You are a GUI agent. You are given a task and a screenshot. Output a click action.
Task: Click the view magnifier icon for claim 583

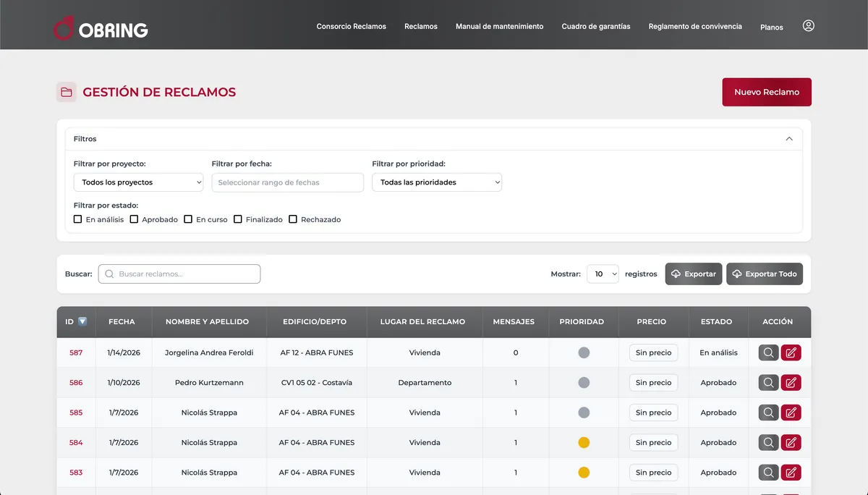(768, 473)
